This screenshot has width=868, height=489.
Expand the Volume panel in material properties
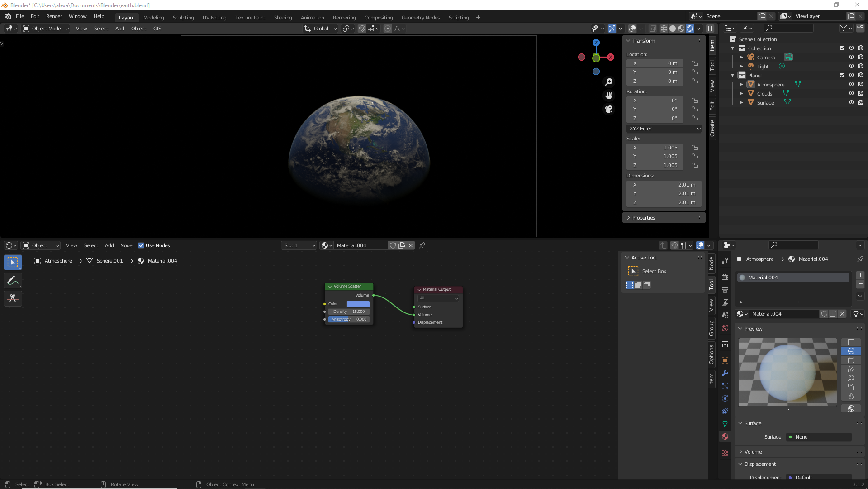pos(753,452)
